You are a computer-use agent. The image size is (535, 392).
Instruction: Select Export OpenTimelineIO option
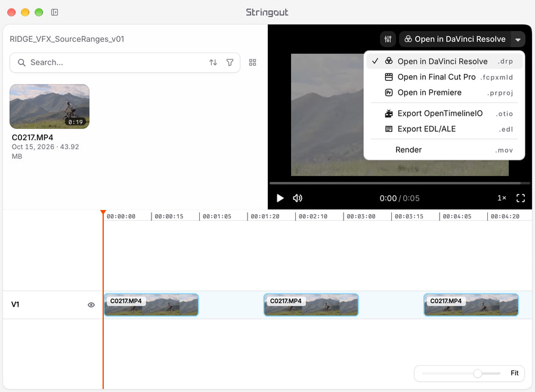[x=444, y=113]
